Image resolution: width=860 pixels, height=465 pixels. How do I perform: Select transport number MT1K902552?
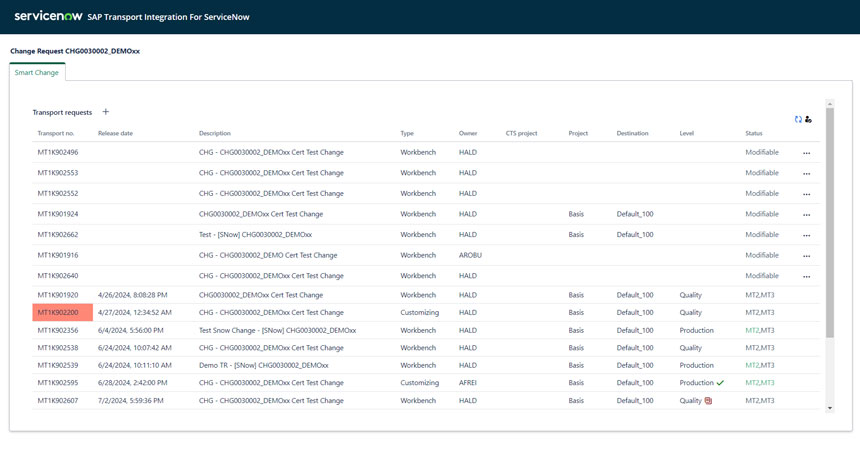pyautogui.click(x=58, y=194)
